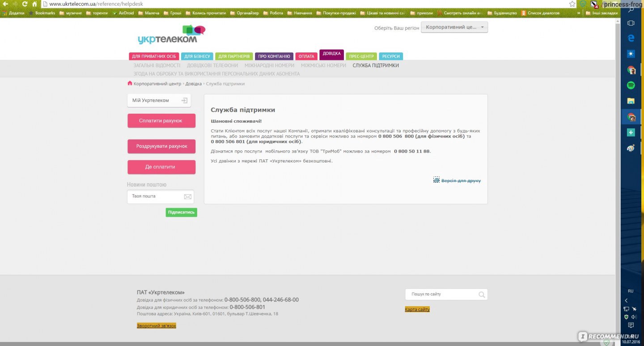Click the Сплатити рахунок button
Viewport: 644px width, 346px height.
[x=161, y=121]
